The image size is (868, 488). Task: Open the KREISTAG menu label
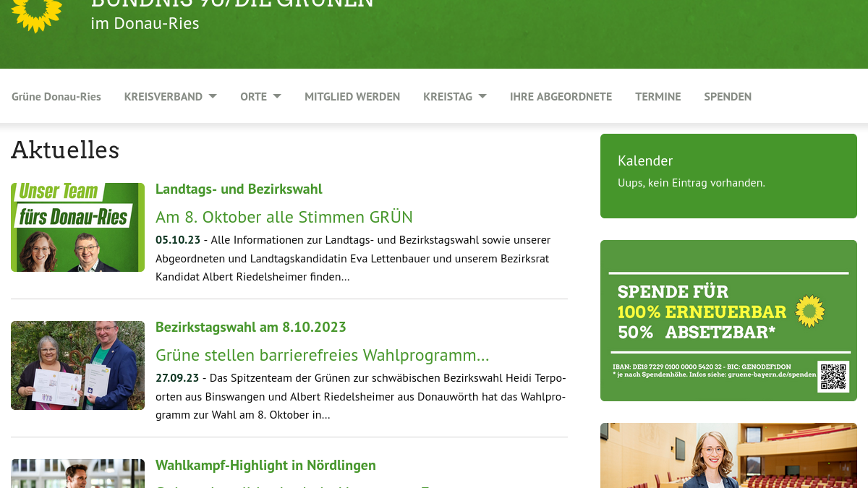[448, 96]
